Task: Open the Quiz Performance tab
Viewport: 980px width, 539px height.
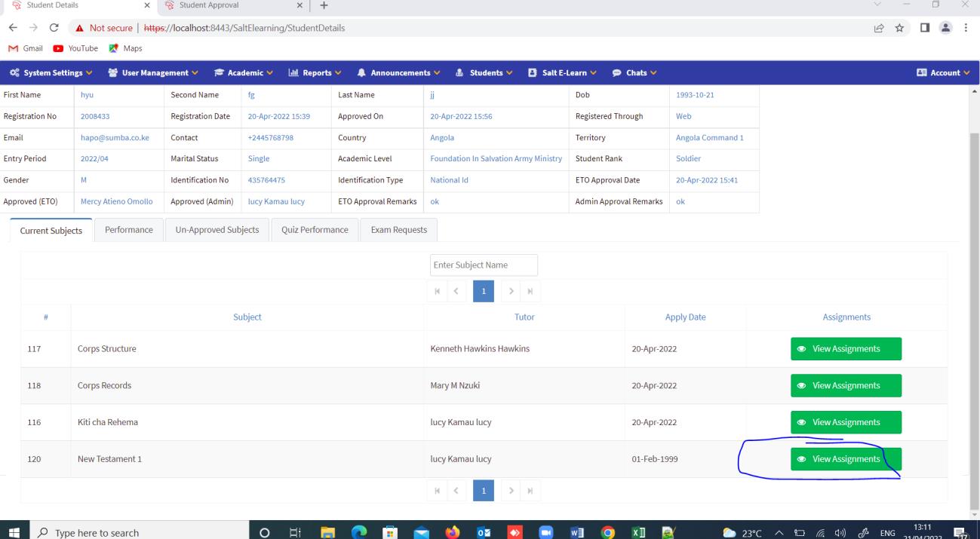Action: [314, 230]
